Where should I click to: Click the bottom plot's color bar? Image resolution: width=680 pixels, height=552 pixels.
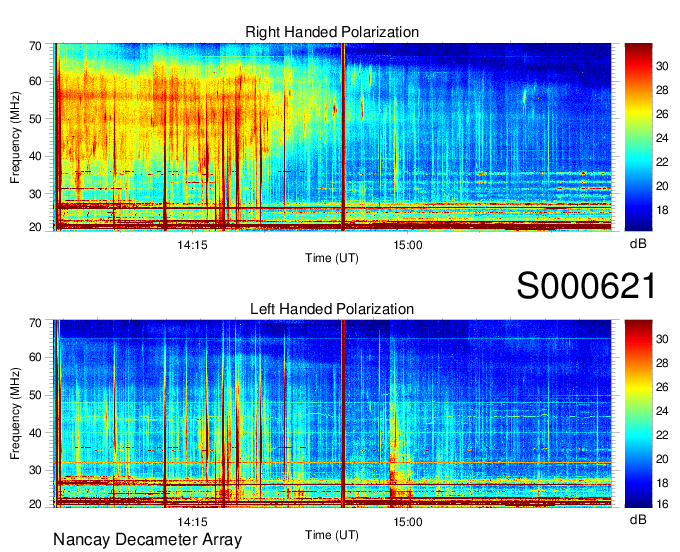pyautogui.click(x=638, y=414)
